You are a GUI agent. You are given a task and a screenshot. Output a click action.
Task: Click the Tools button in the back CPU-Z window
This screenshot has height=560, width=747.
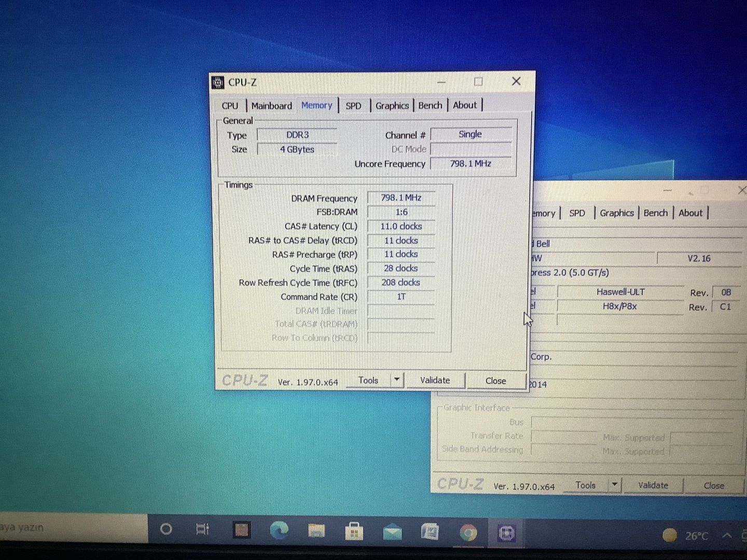point(586,485)
